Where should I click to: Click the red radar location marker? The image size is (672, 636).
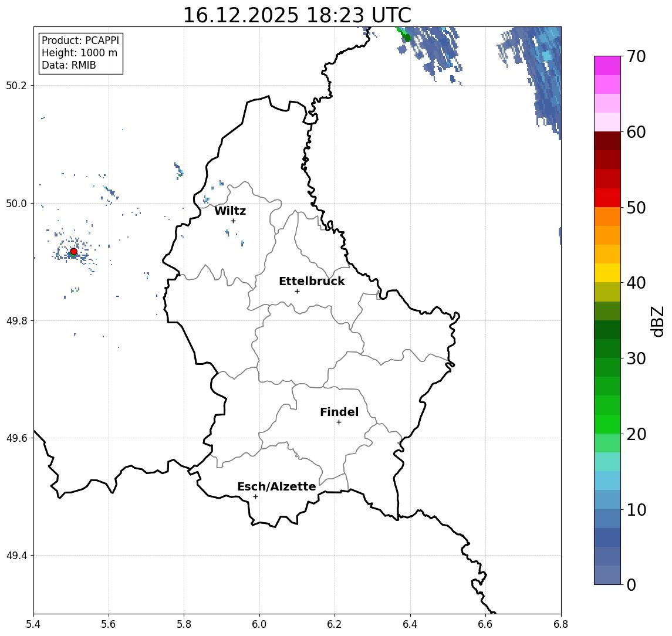74,252
